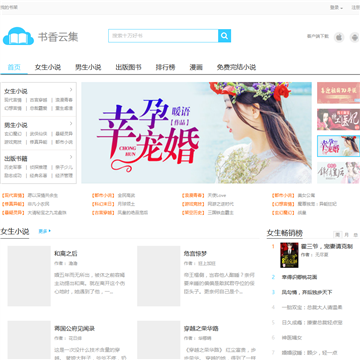Open the Apple client download icon
This screenshot has width=360, height=360.
pos(339,37)
